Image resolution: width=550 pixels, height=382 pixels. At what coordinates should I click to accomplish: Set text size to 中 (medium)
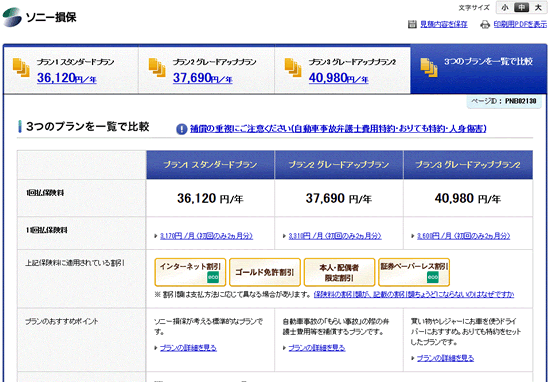pos(521,7)
